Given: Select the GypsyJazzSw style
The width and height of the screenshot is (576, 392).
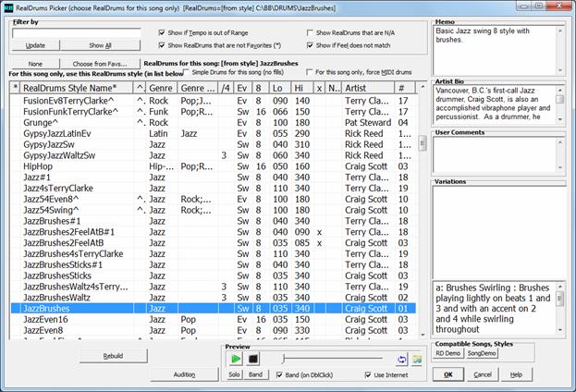Looking at the screenshot, I should pyautogui.click(x=213, y=144).
